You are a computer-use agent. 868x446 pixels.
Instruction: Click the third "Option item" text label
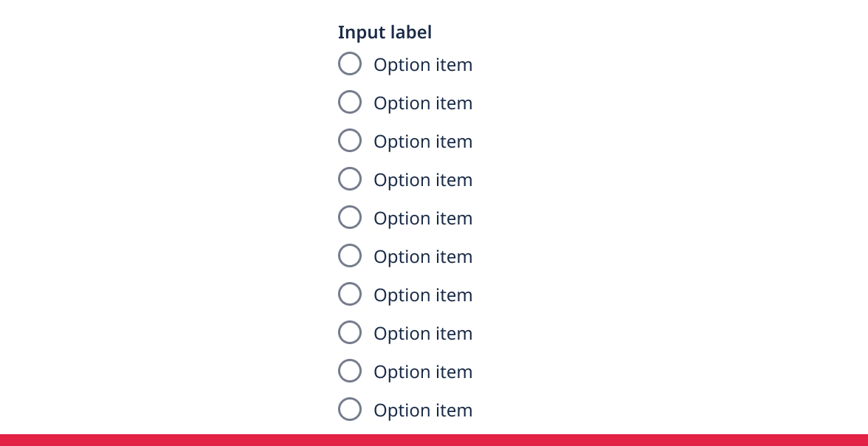coord(423,141)
